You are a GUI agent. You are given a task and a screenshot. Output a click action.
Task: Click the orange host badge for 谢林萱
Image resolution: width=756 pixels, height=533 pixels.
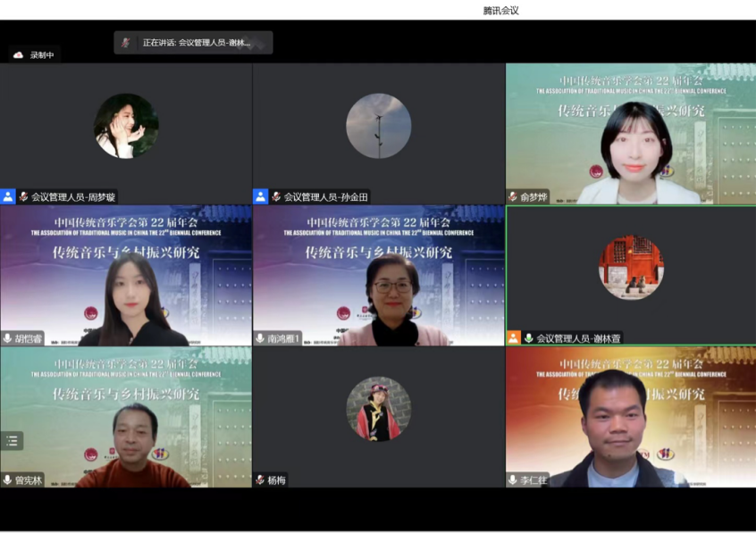(514, 338)
